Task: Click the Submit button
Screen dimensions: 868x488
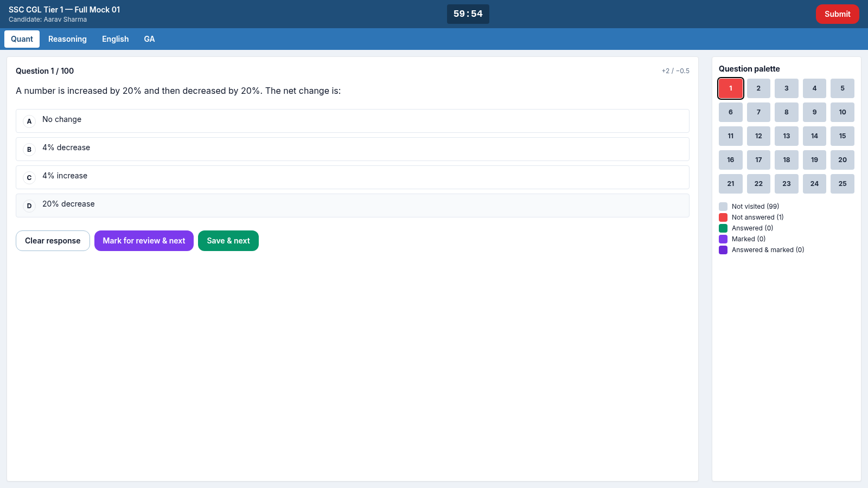Action: click(x=837, y=14)
